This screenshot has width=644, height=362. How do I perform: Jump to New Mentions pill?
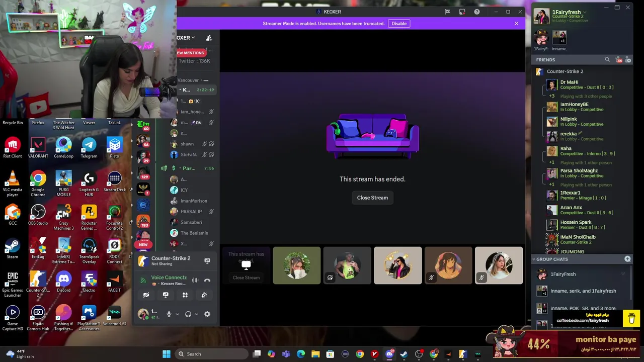point(190,53)
